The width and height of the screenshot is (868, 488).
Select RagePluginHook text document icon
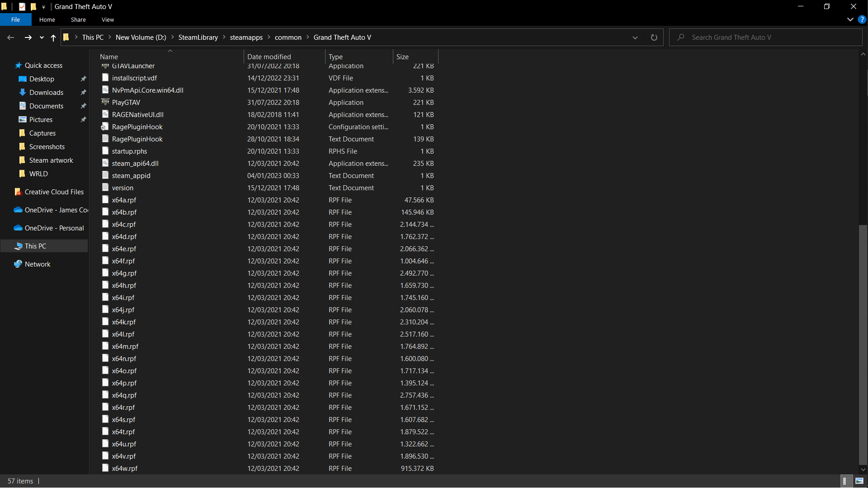coord(105,139)
